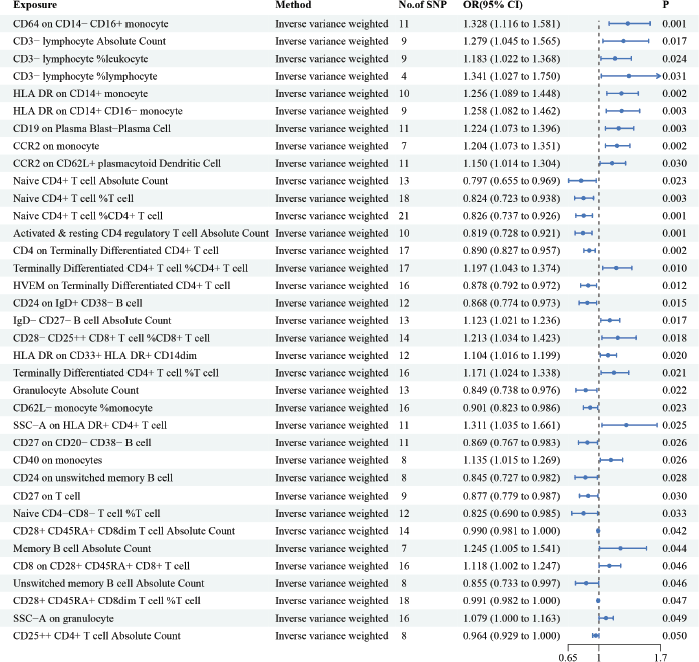Click 'Activated & resting CD4 regulatory T cell' label
699x662 pixels.
[106, 233]
